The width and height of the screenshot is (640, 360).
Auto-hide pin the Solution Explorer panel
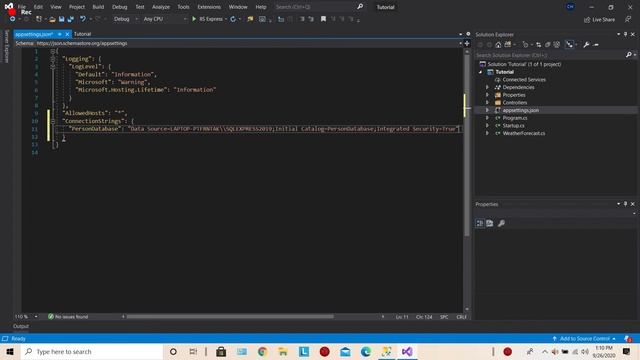coord(625,34)
